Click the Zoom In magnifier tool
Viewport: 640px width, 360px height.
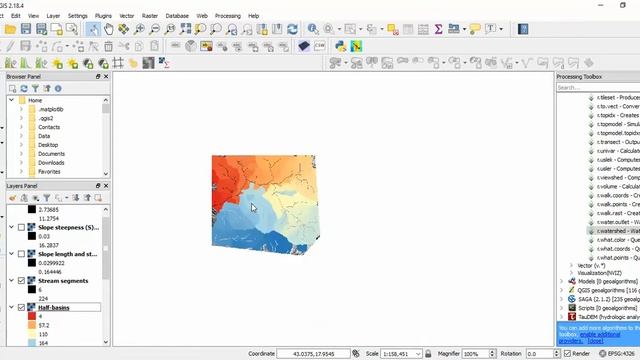coord(139,29)
